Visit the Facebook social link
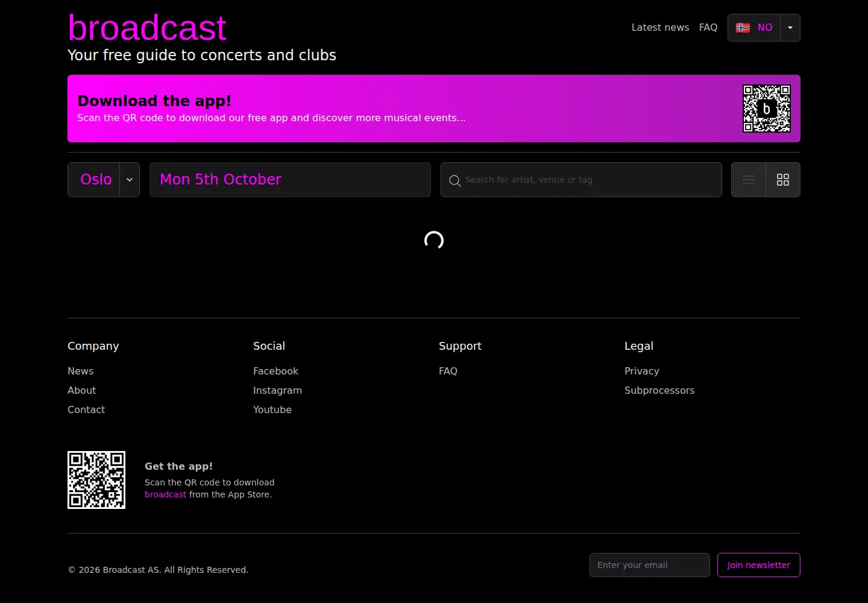This screenshot has width=868, height=603. click(x=275, y=371)
